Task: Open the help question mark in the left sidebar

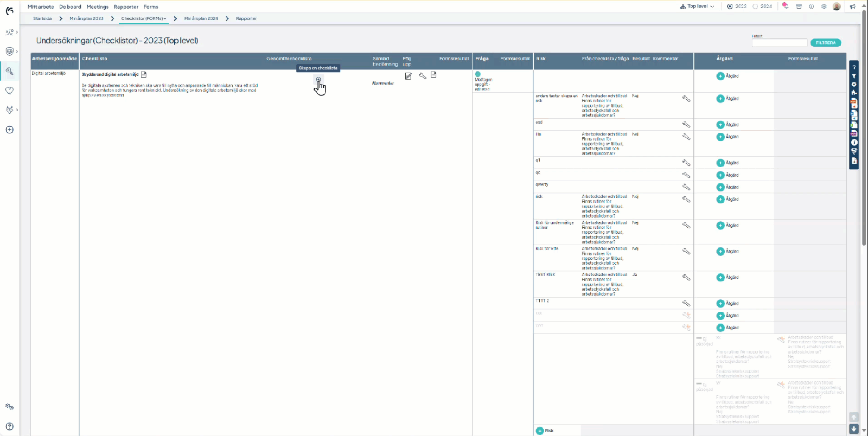Action: click(x=10, y=427)
